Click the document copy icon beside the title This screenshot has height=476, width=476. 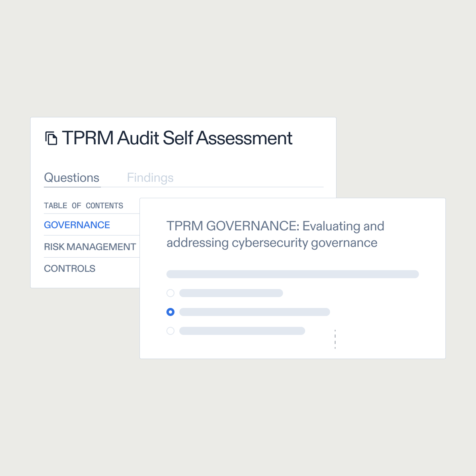tap(51, 138)
